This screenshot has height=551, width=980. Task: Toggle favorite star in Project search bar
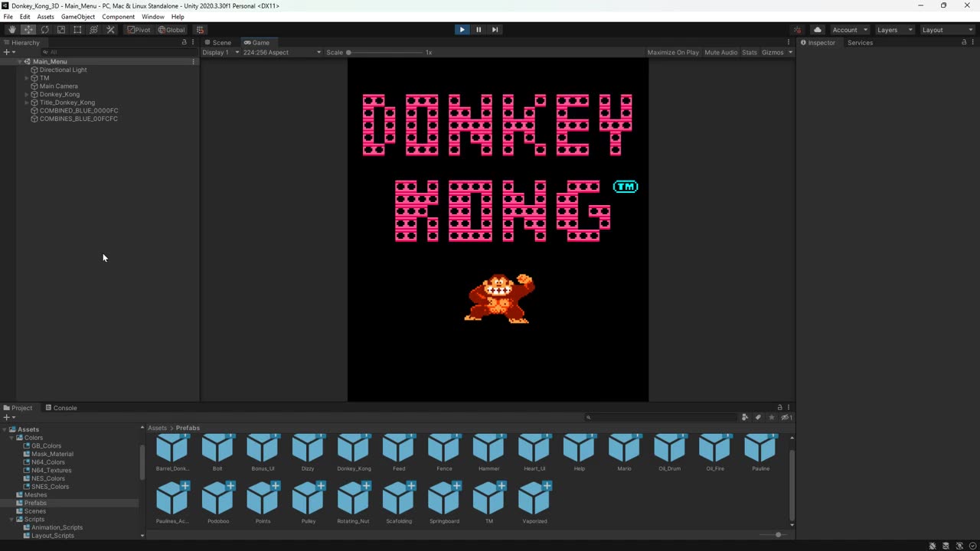(772, 417)
